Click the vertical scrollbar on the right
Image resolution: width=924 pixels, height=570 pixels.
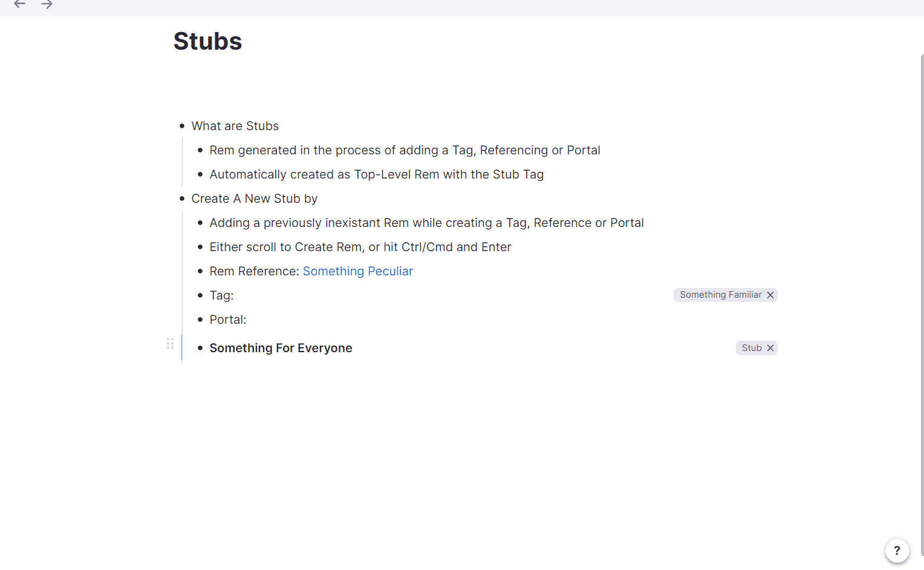[x=922, y=303]
